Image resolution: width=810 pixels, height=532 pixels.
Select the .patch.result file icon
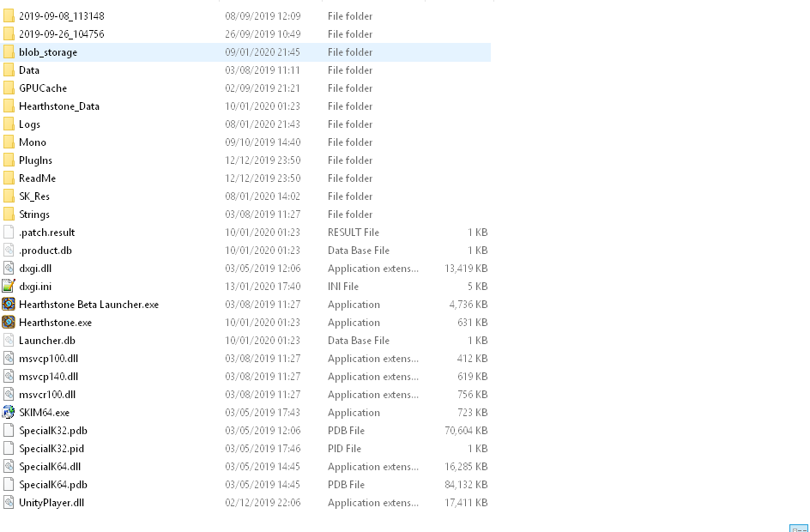(9, 233)
